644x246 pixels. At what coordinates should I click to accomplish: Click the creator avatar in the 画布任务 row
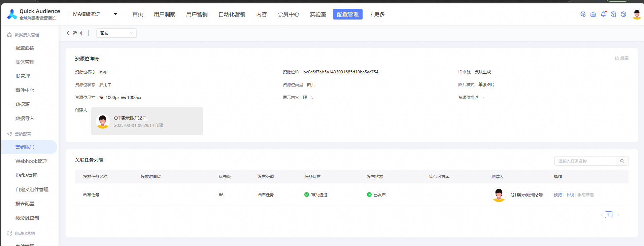point(499,195)
